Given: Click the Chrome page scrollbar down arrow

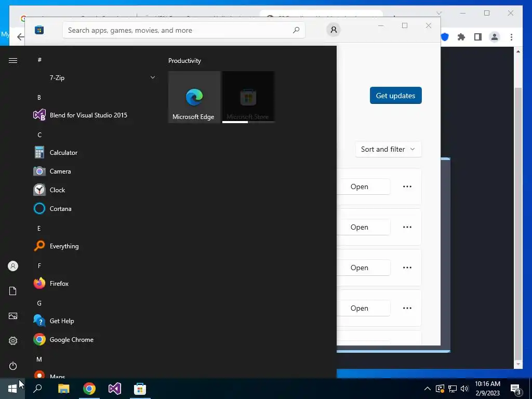Looking at the screenshot, I should click(518, 364).
